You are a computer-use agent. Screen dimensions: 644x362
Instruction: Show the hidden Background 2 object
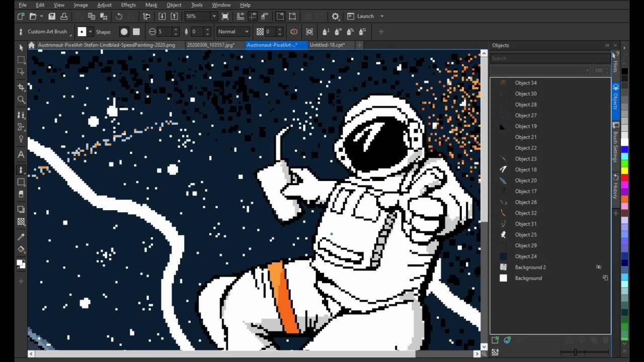point(599,267)
